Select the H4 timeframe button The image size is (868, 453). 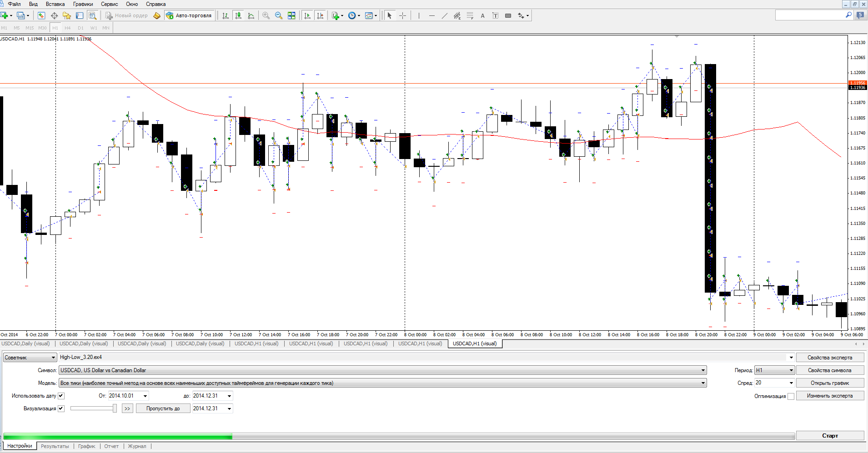pos(68,28)
